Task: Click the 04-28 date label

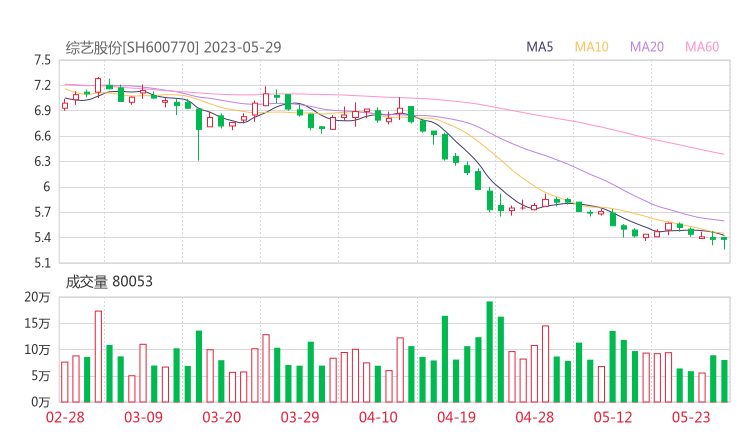Action: tap(535, 417)
